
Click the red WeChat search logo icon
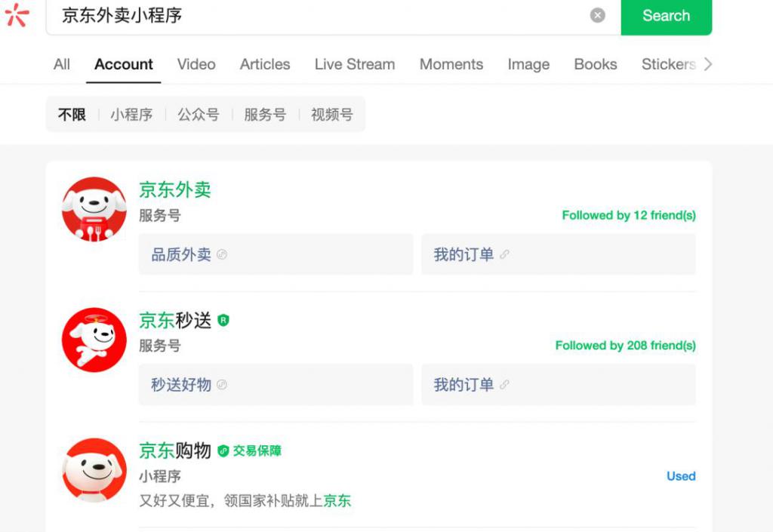pos(17,15)
